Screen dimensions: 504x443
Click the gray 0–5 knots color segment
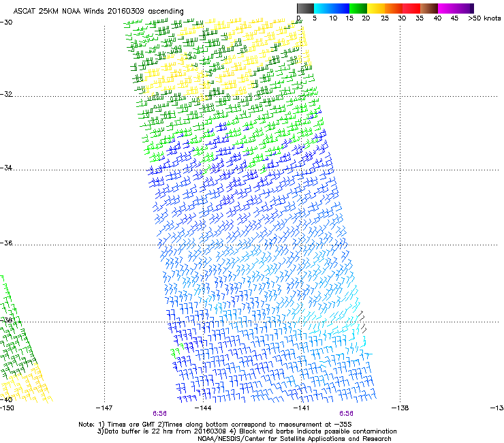[305, 8]
